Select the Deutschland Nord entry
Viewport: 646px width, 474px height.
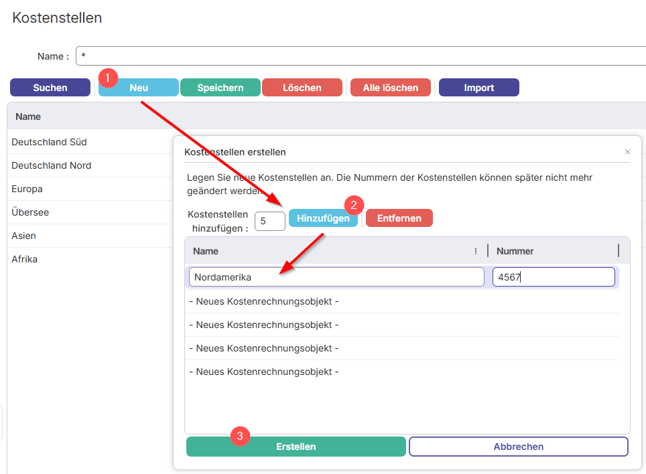(51, 166)
